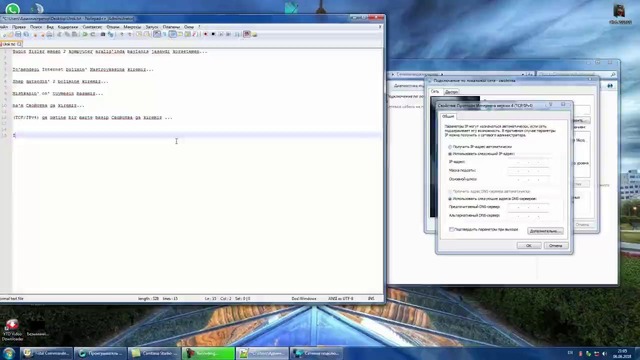Click the Предпочитаемый DNS-сервер field
640x360 pixels.
(x=529, y=207)
